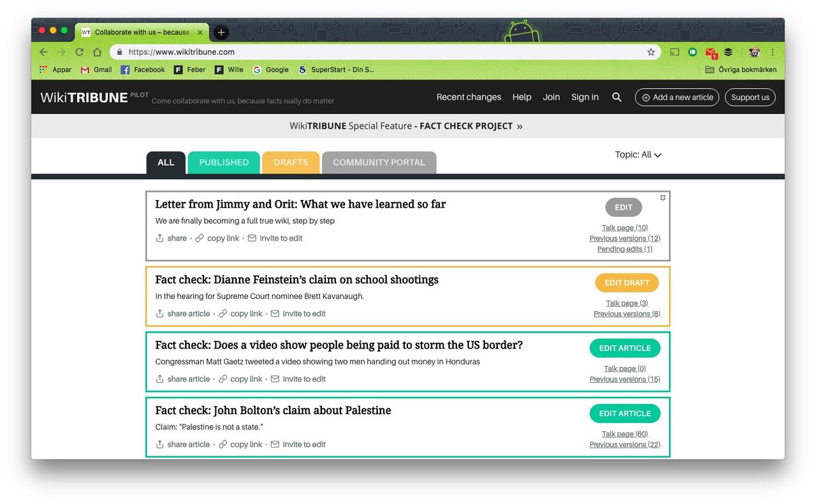Click the pin icon on the Letter article
The image size is (816, 504).
[x=663, y=198]
